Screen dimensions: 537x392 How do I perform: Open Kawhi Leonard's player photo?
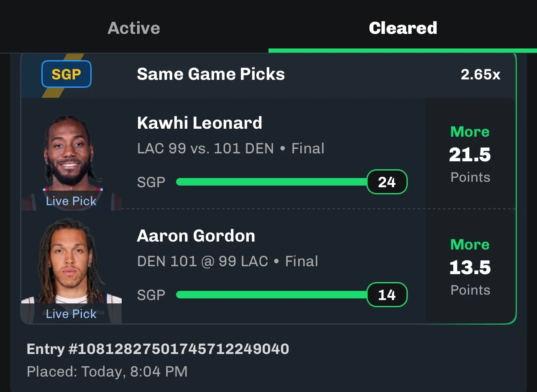pos(71,163)
